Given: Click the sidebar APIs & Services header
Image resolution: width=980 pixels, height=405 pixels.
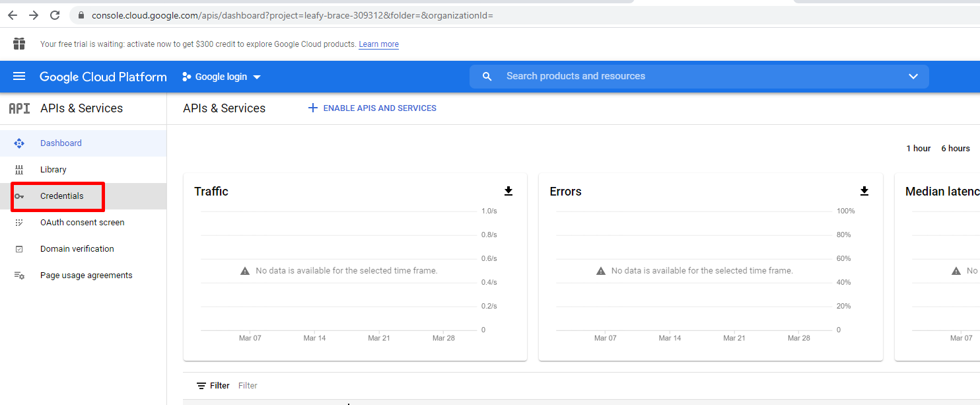Looking at the screenshot, I should point(82,108).
